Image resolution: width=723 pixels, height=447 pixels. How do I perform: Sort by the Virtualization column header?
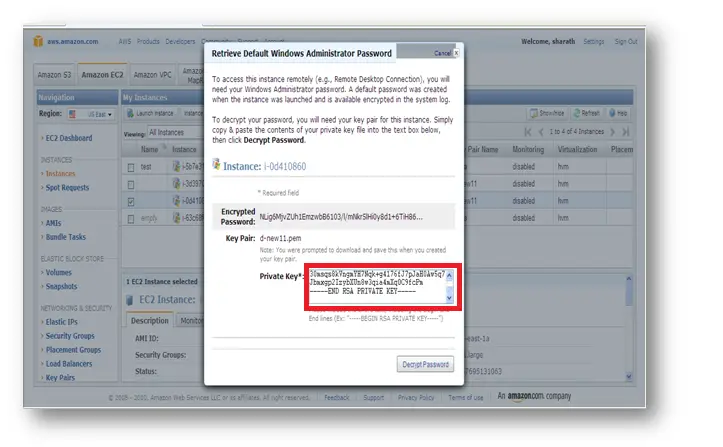click(577, 149)
